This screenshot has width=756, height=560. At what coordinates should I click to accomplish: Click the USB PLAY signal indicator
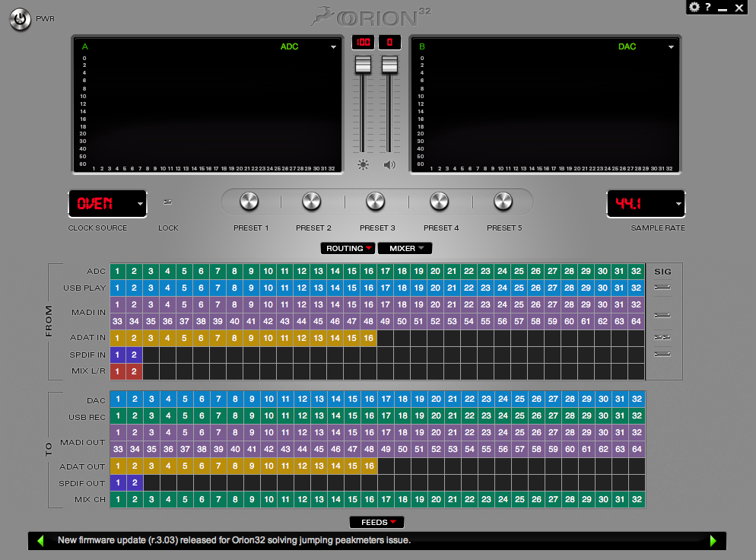point(662,288)
